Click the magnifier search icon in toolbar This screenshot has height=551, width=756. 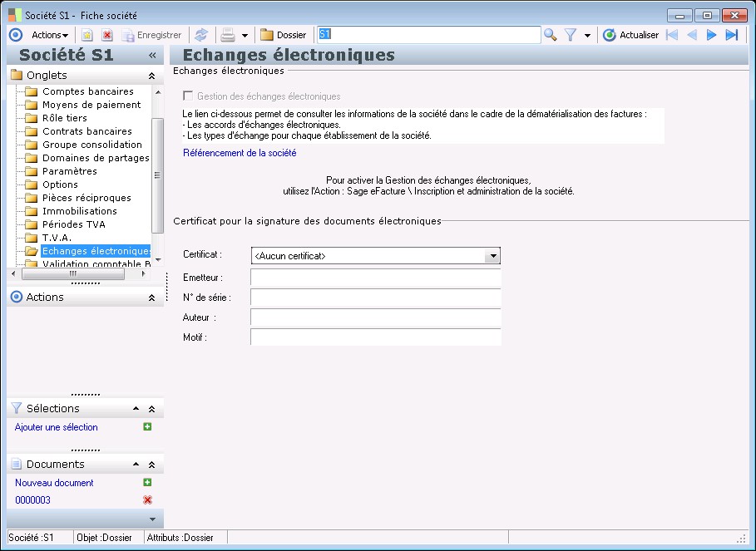(x=550, y=35)
